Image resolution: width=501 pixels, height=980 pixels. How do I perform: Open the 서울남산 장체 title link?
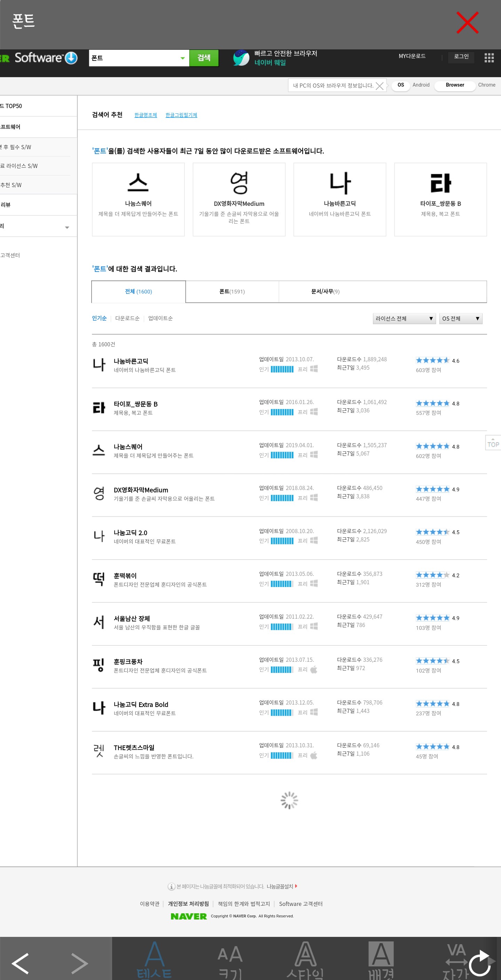[x=132, y=619]
